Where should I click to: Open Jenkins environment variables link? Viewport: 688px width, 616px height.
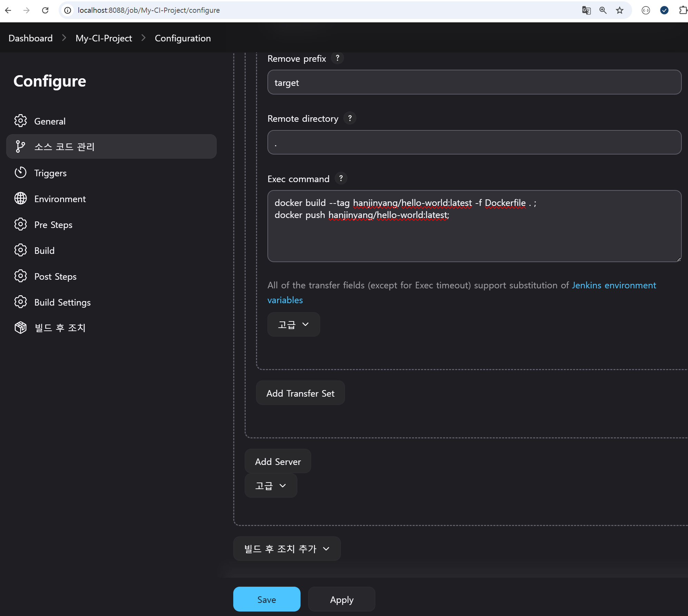[x=613, y=285]
